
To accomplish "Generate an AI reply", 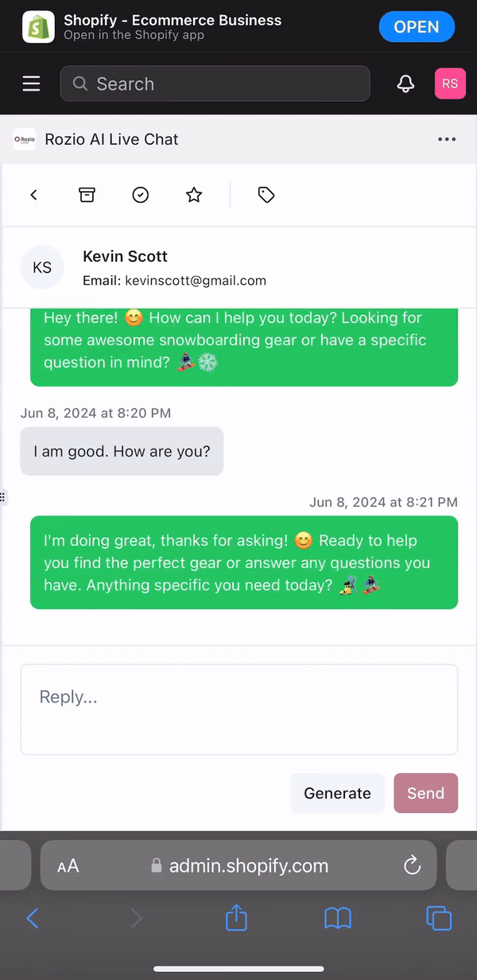I will pyautogui.click(x=337, y=793).
